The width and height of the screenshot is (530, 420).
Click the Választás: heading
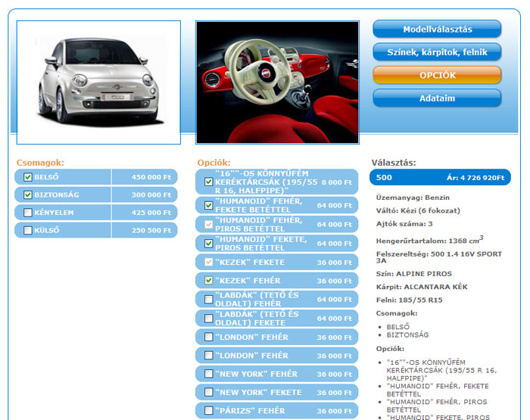[394, 163]
